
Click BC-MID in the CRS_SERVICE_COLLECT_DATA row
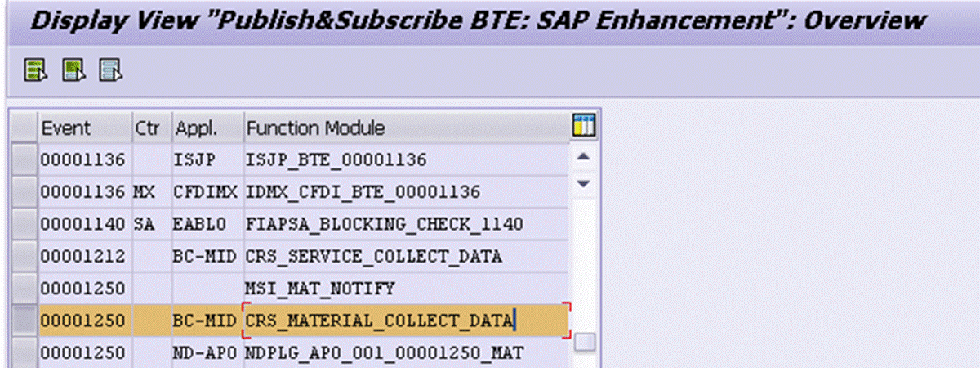205,256
